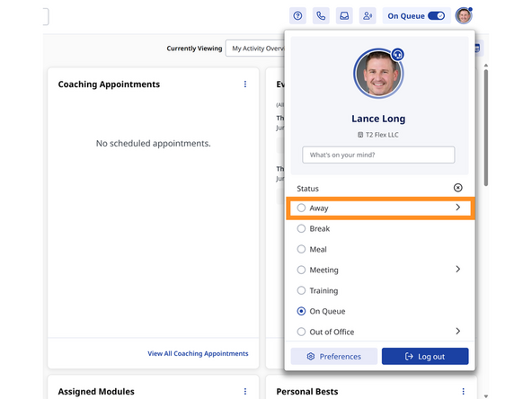Open Personal Bests three-dot menu
Screen dimensions: 532x399
point(463,391)
